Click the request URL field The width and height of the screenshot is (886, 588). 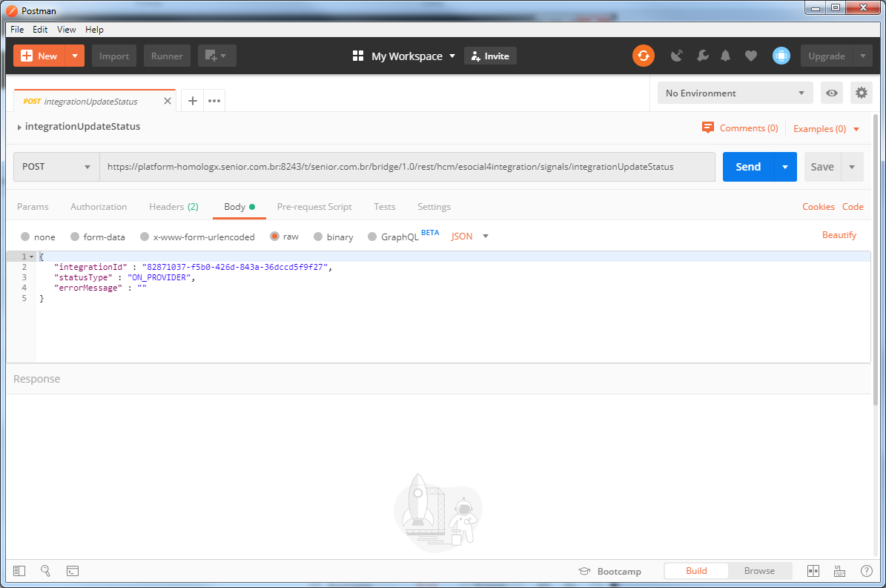[407, 167]
